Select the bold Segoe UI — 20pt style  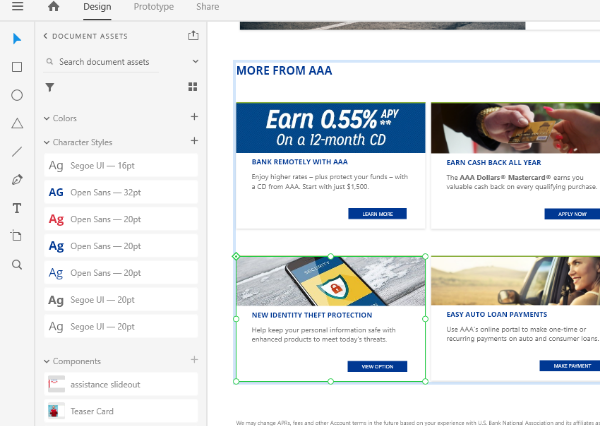[x=121, y=300]
